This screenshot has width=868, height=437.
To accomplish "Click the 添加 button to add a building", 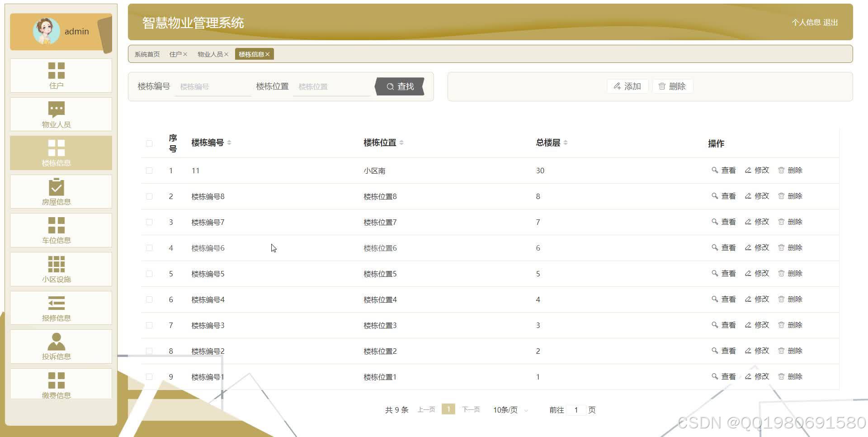I will [627, 86].
